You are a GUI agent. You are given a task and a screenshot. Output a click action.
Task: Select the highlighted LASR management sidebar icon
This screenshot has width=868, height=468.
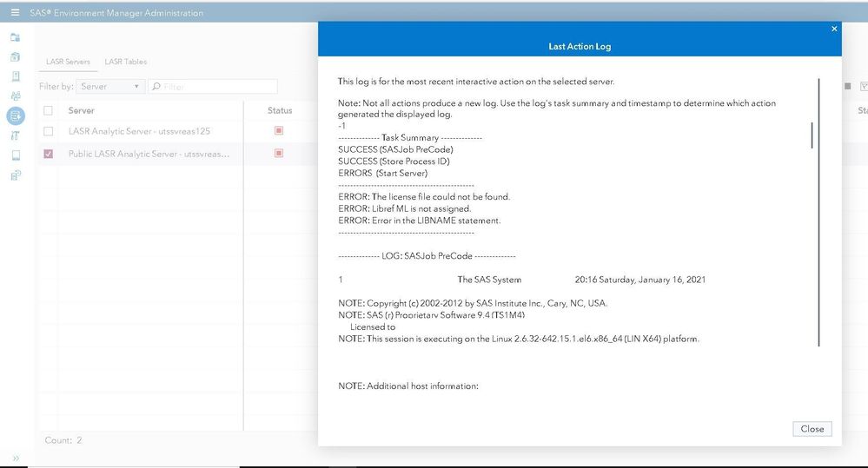click(x=16, y=115)
